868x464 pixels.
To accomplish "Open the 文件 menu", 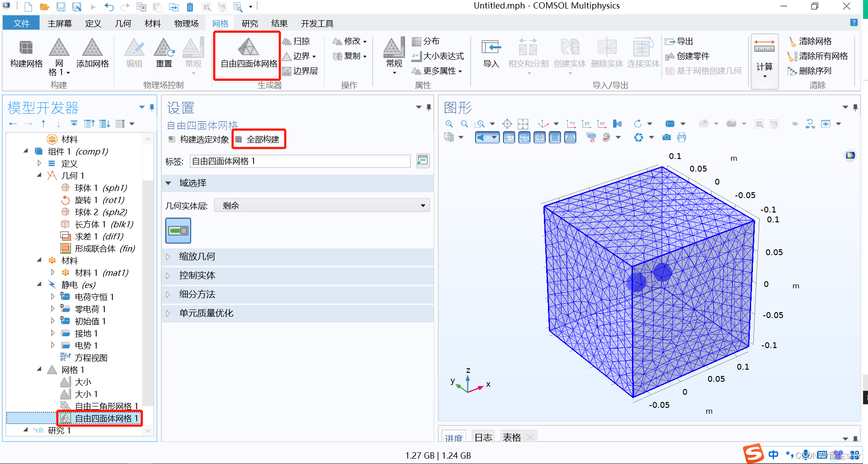I will pos(21,23).
